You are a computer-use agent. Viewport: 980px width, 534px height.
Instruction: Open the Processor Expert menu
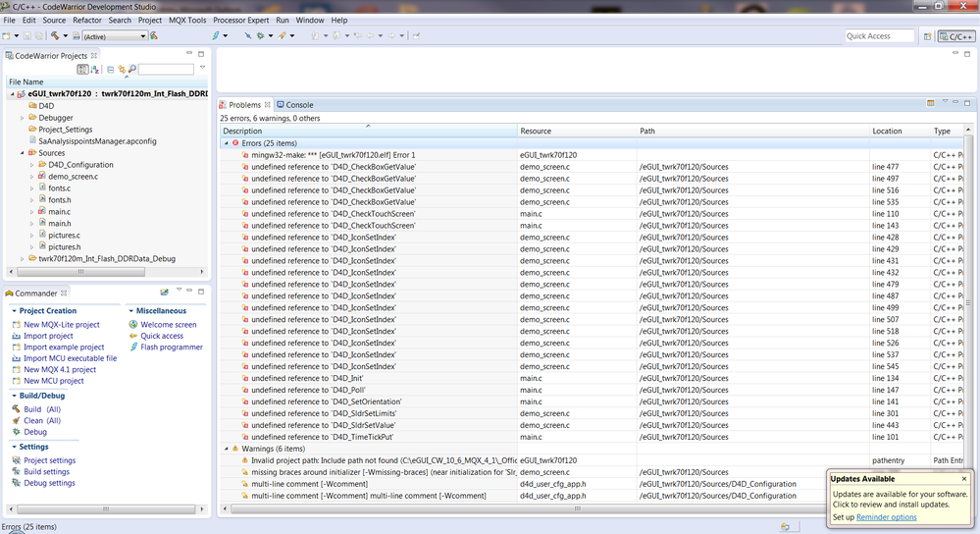[241, 20]
